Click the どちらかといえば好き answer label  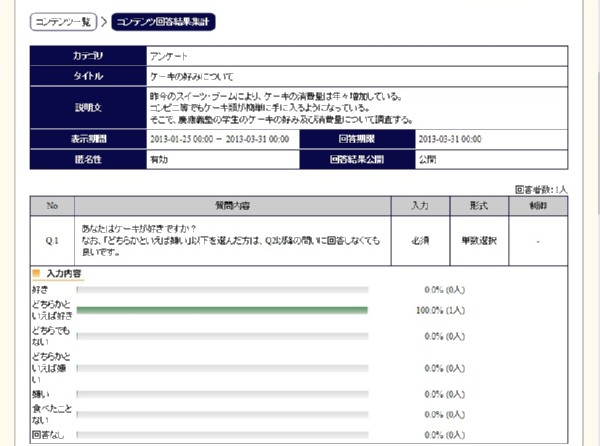point(50,310)
